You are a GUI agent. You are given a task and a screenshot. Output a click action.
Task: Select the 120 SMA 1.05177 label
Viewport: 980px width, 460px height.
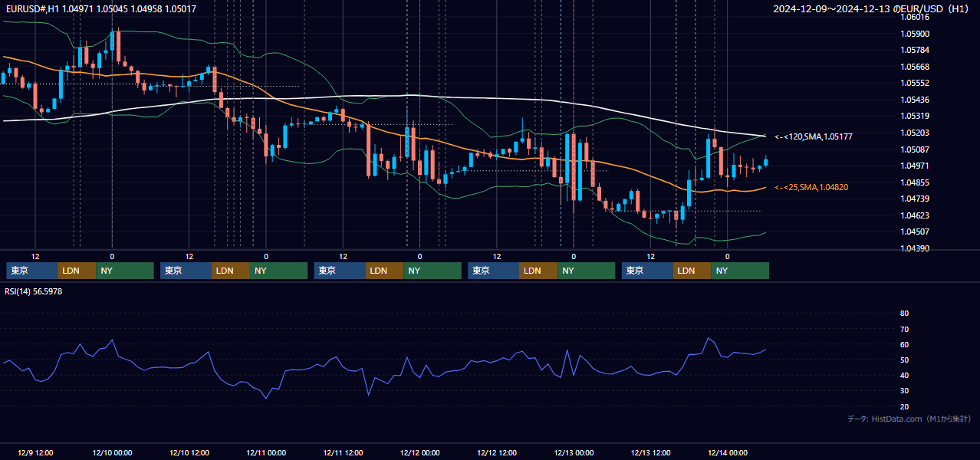click(x=814, y=136)
